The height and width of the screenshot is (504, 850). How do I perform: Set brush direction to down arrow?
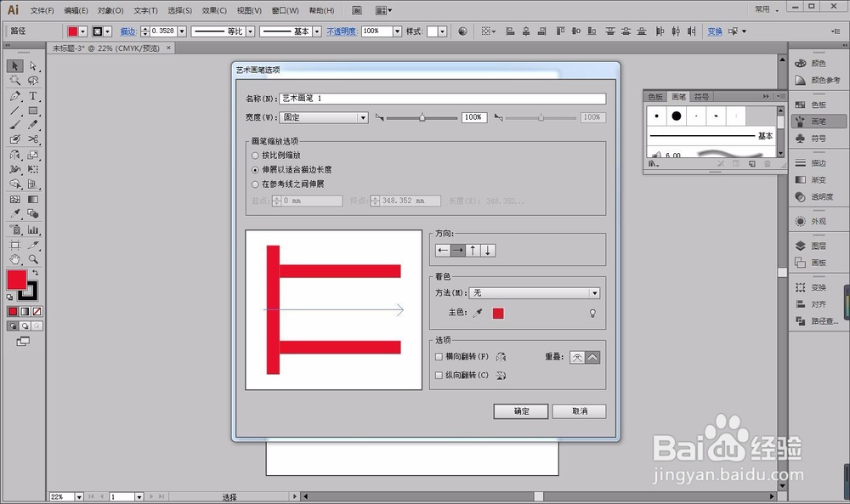coord(488,251)
